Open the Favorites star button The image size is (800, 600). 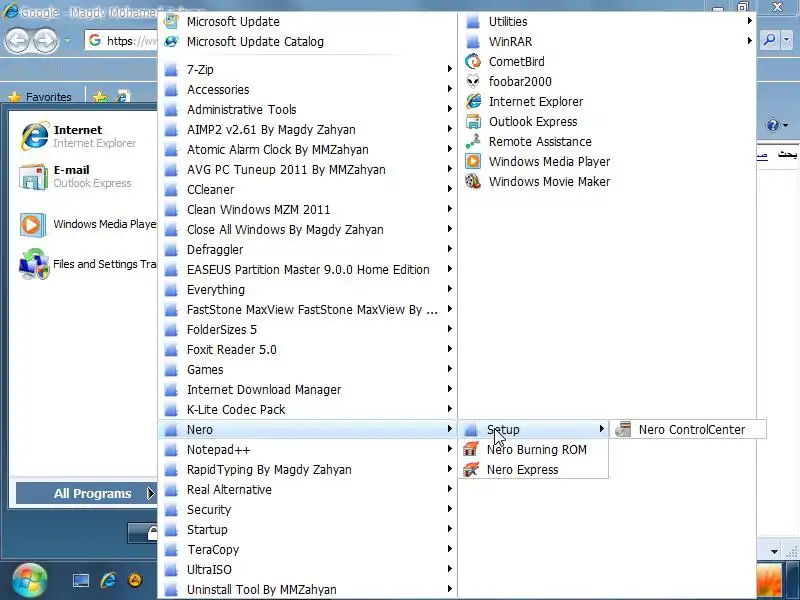pos(40,96)
